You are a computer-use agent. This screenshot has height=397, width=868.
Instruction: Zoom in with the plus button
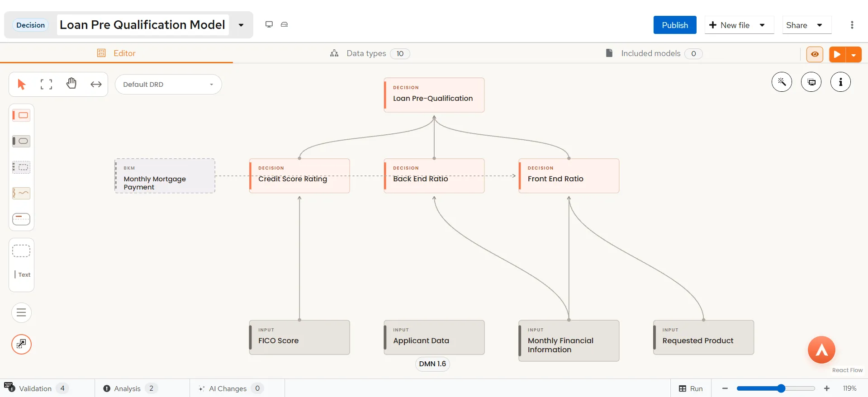[827, 388]
